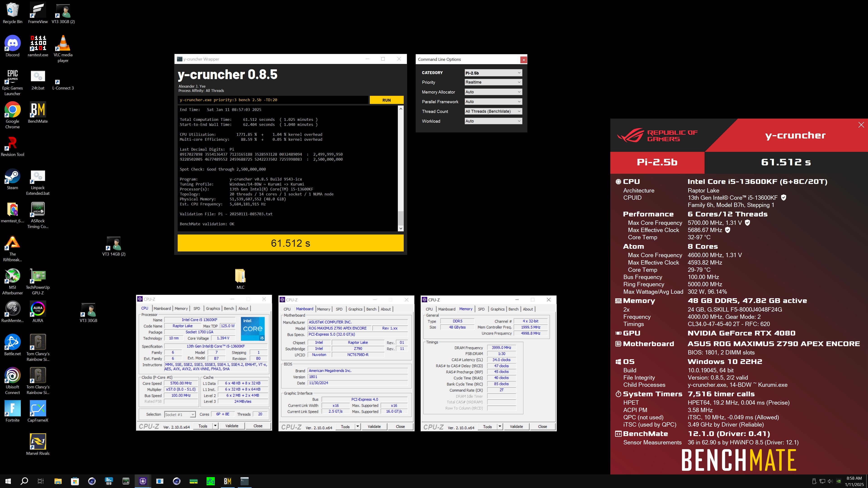
Task: Open the AURA Sync desktop icon
Action: 38,312
